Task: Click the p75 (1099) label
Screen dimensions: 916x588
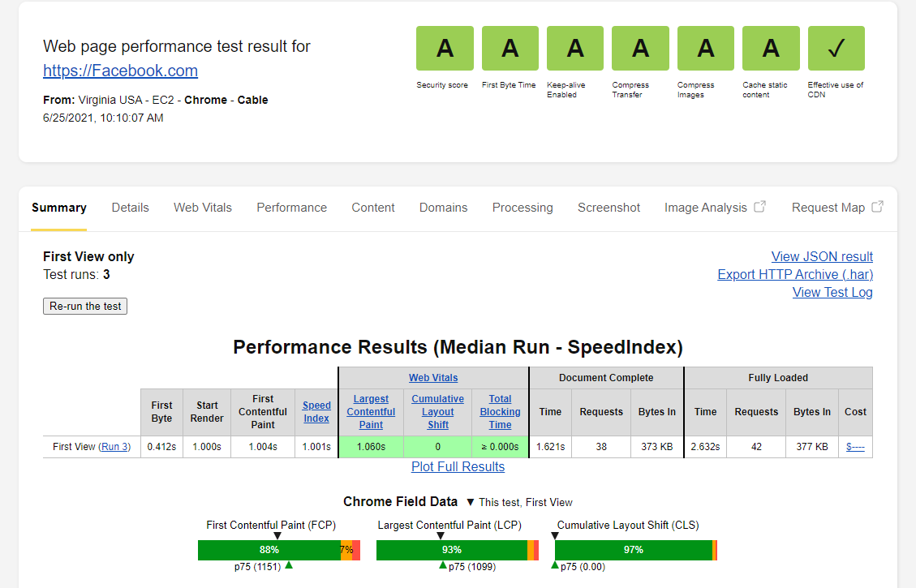Action: (472, 566)
